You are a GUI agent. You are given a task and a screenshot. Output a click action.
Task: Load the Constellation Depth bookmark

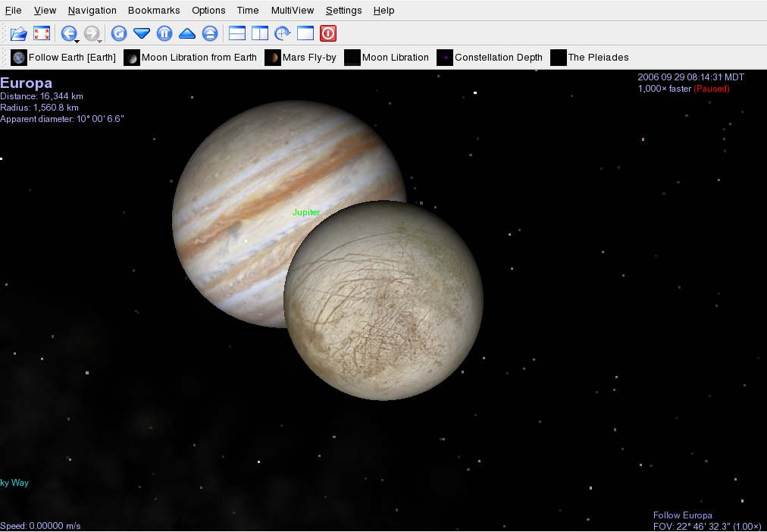point(490,57)
